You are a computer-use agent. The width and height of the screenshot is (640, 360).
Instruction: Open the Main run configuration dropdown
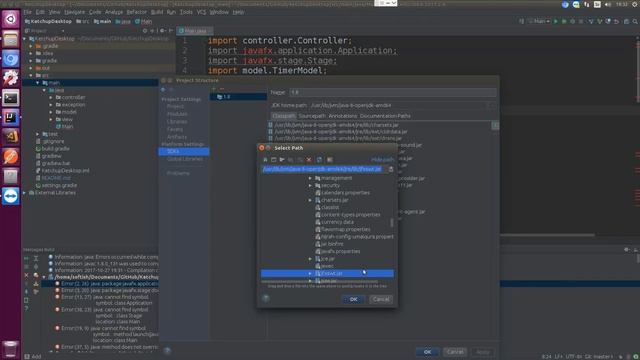click(x=539, y=21)
